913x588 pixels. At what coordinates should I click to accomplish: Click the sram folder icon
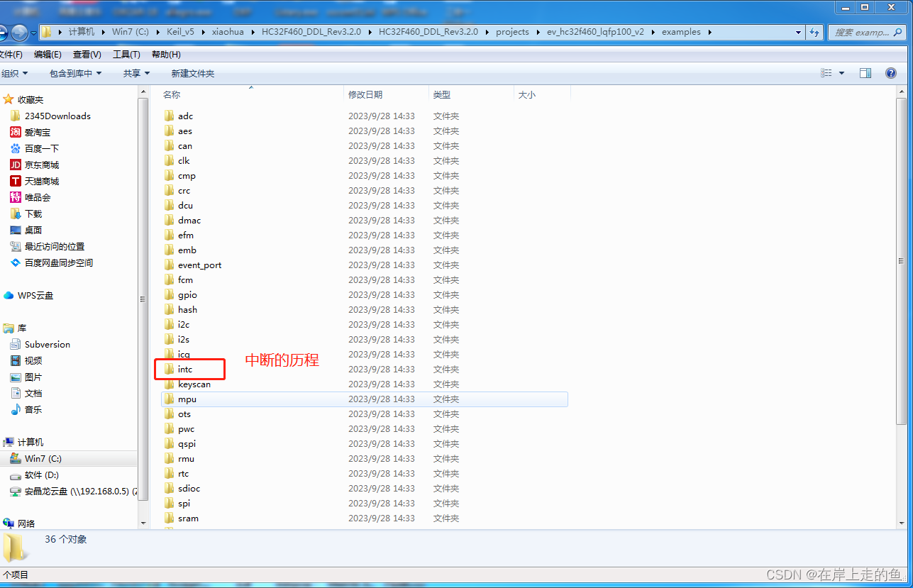[169, 518]
